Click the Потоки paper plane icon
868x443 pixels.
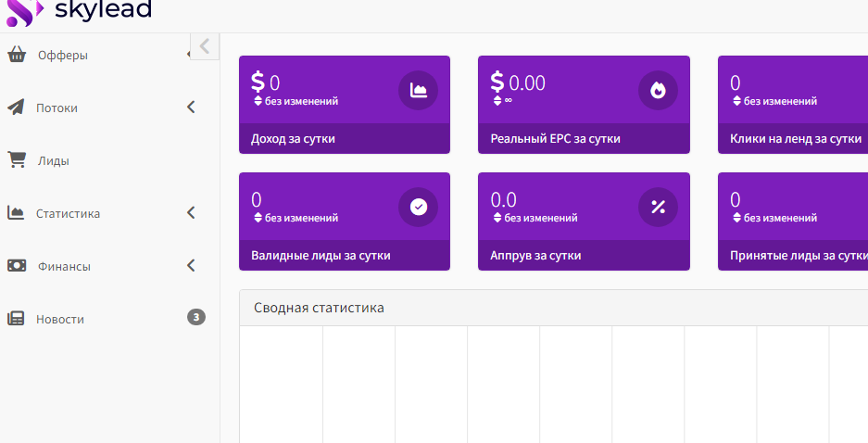(16, 107)
